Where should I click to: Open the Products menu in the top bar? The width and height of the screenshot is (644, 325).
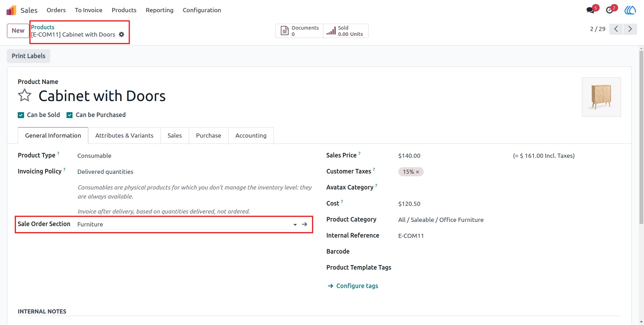[124, 10]
